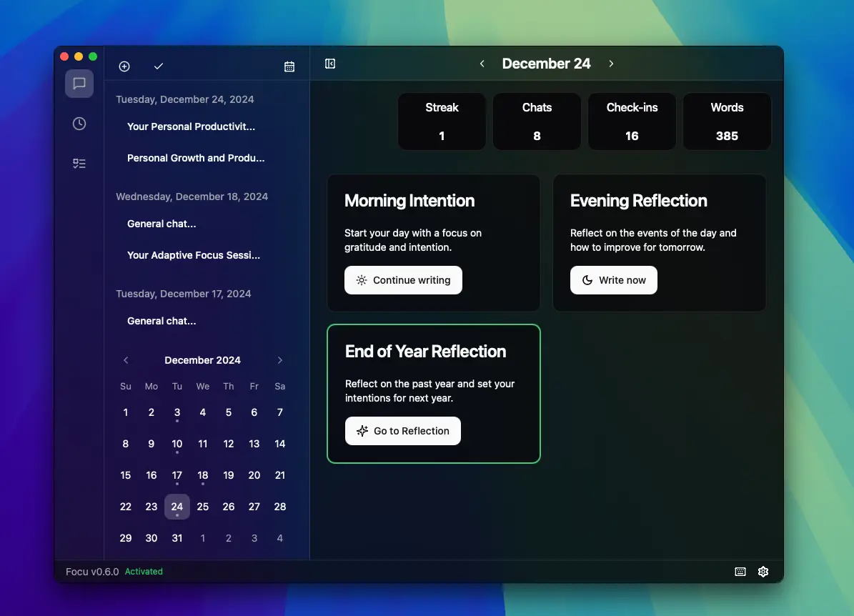Click the checkmark icon in the toolbar
Image resolution: width=854 pixels, height=616 pixels.
159,66
